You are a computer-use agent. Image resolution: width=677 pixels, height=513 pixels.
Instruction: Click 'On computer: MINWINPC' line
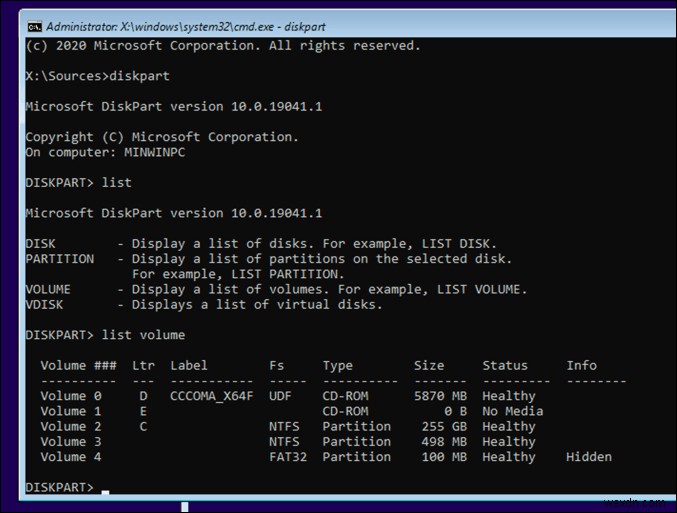[105, 152]
